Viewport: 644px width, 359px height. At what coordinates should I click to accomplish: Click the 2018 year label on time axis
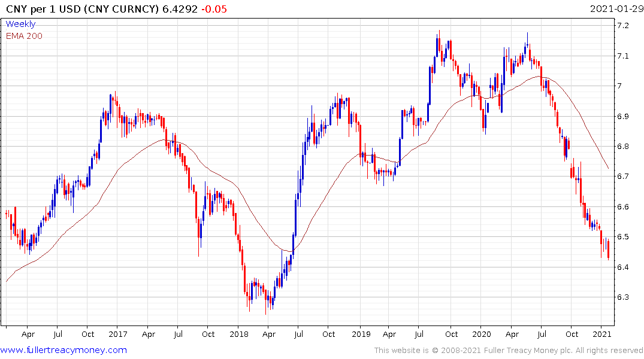click(x=239, y=334)
